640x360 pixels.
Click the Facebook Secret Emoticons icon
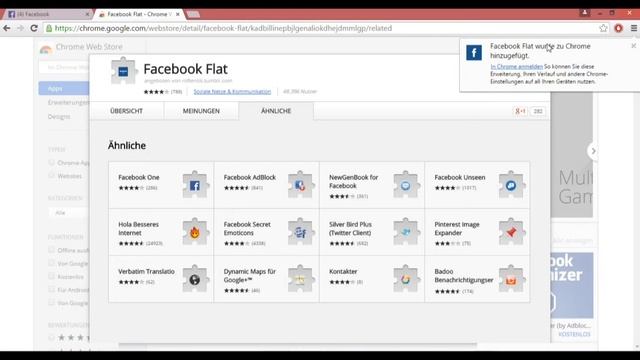click(x=301, y=232)
